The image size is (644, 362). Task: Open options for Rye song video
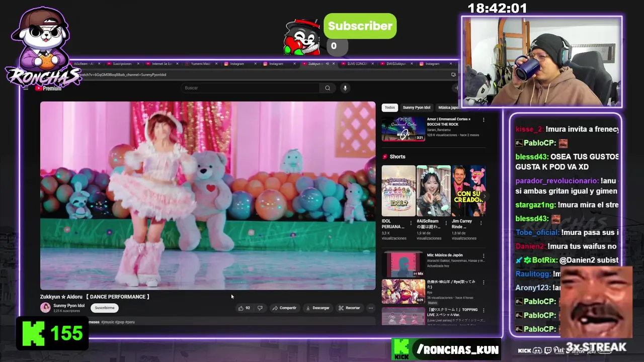click(484, 283)
